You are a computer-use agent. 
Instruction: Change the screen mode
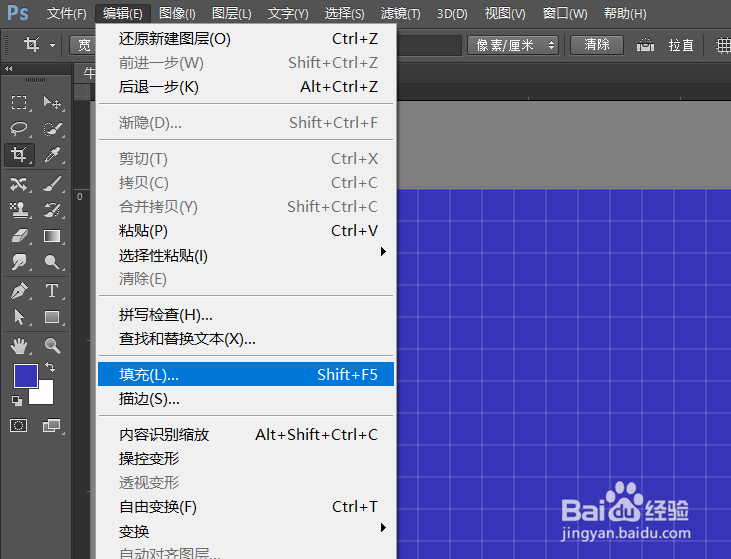[52, 425]
